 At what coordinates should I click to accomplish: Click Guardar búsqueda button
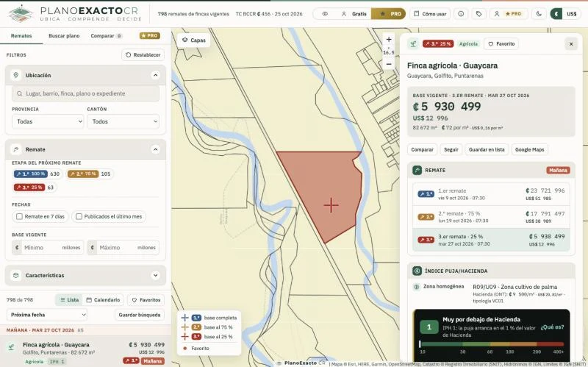(140, 315)
